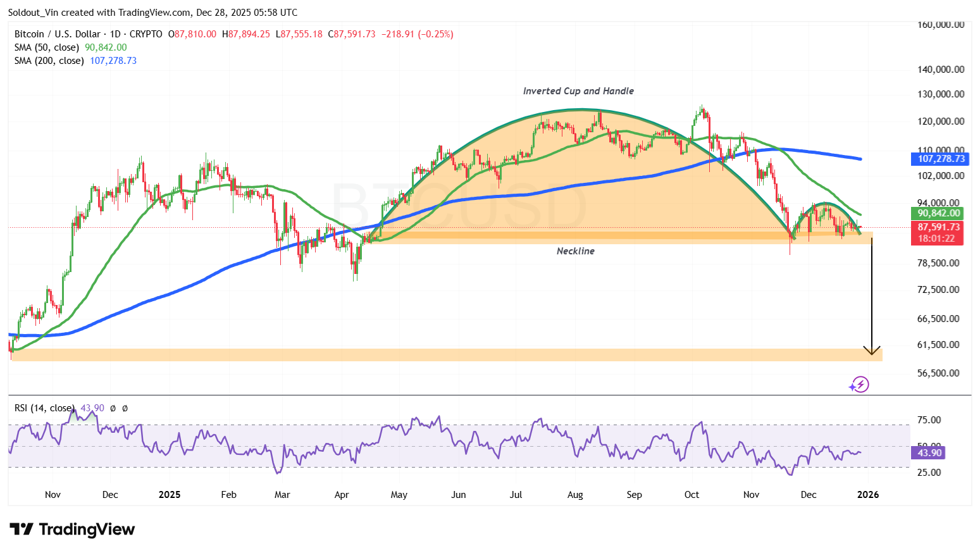980x553 pixels.
Task: Click the second ø icon in RSI legend
Action: point(124,408)
